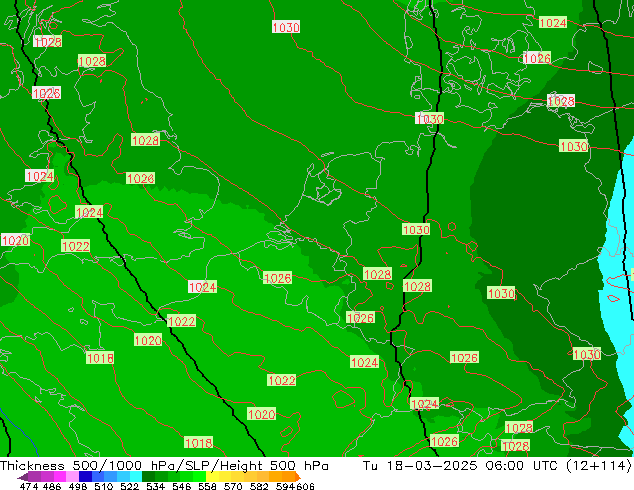Click the white 1030 label on the black contour
This screenshot has width=634, height=490.
click(x=429, y=119)
